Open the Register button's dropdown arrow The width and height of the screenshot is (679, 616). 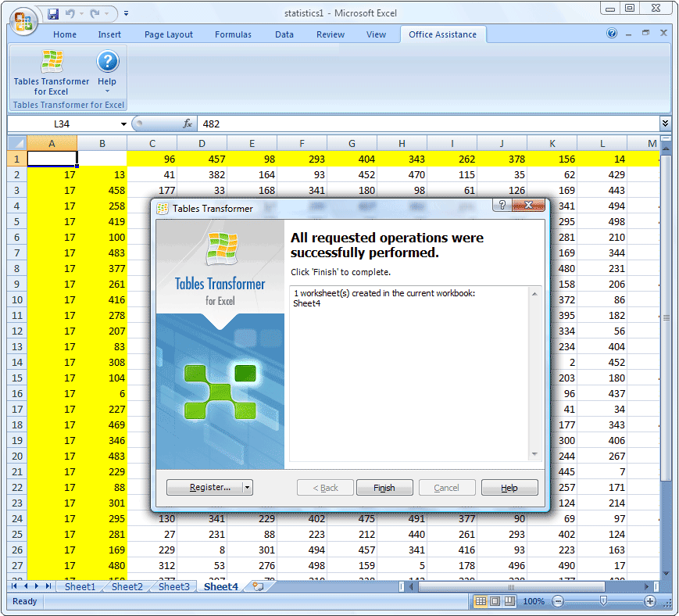point(247,487)
